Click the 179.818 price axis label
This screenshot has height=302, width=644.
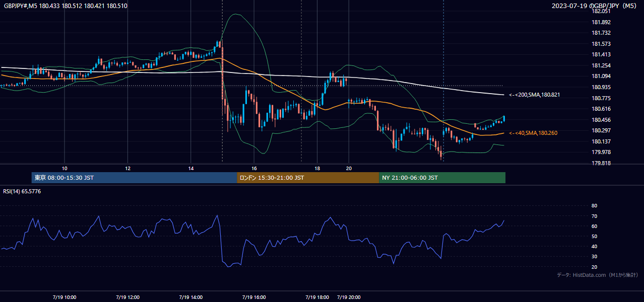(602, 163)
